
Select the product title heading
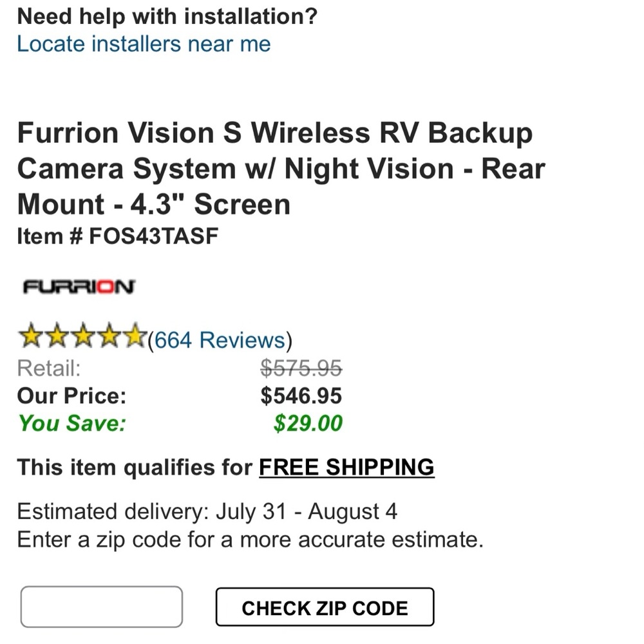[x=280, y=168]
